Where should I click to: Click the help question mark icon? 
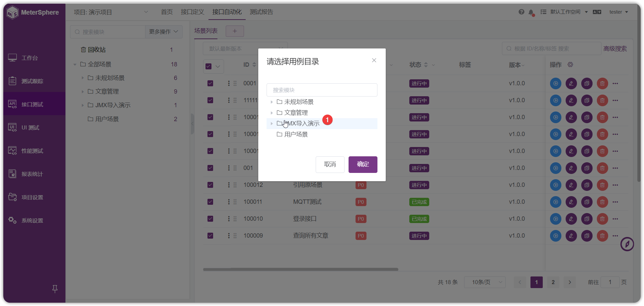pyautogui.click(x=521, y=12)
